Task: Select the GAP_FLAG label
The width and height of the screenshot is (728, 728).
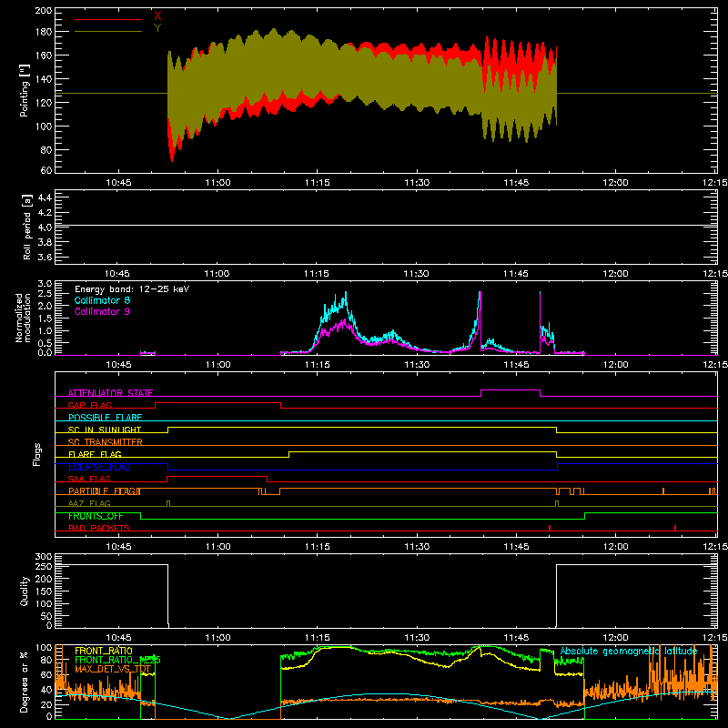Action: (89, 405)
